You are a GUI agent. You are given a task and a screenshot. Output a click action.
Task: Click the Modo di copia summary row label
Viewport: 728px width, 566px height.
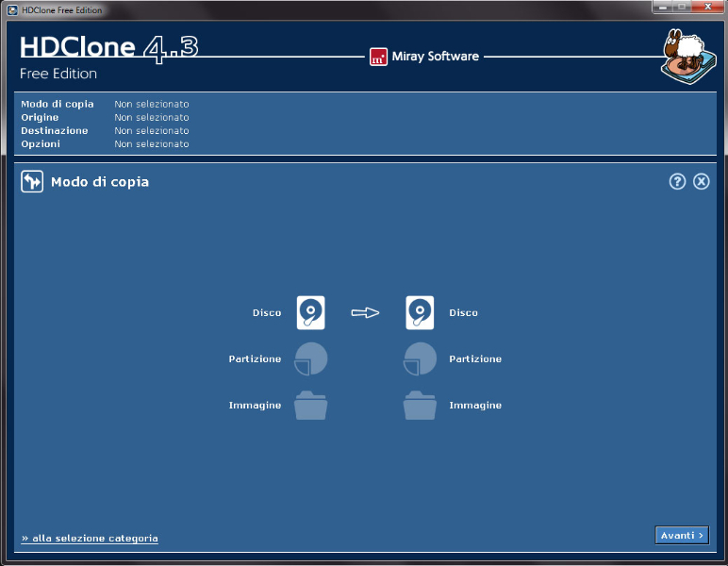coord(58,104)
